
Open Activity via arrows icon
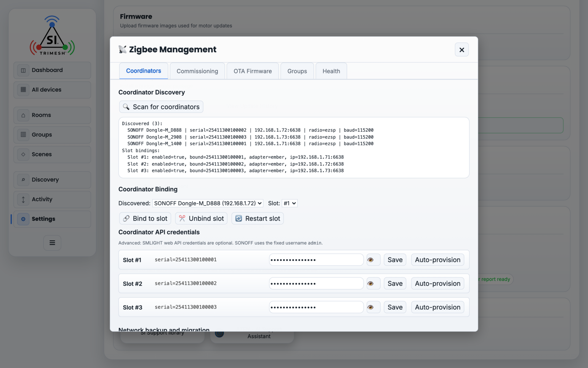tap(23, 199)
